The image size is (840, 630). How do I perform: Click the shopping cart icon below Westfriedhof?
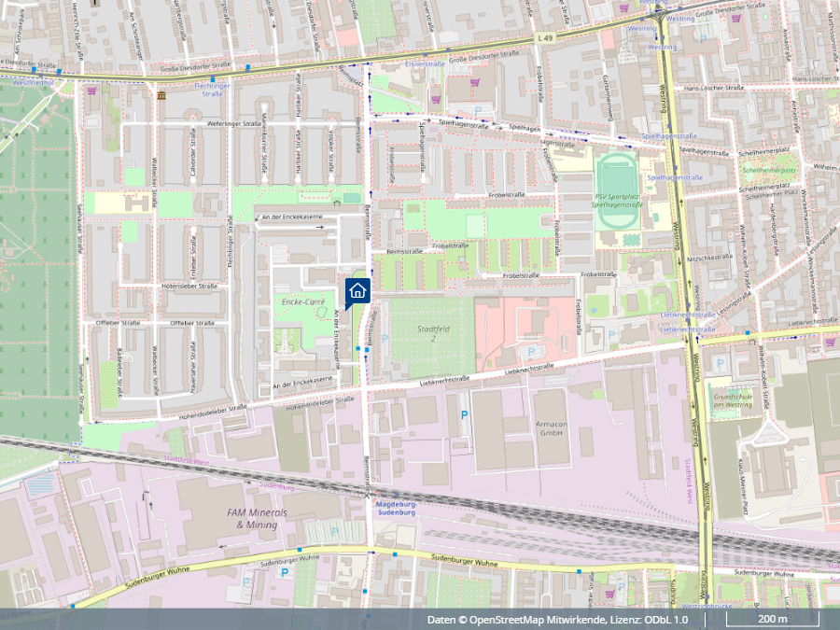coord(91,91)
